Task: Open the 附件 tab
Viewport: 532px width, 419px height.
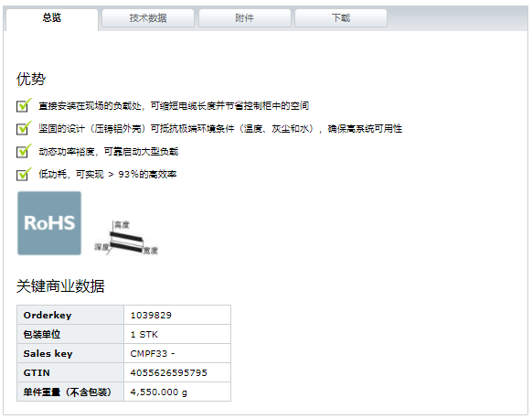Action: [x=245, y=18]
